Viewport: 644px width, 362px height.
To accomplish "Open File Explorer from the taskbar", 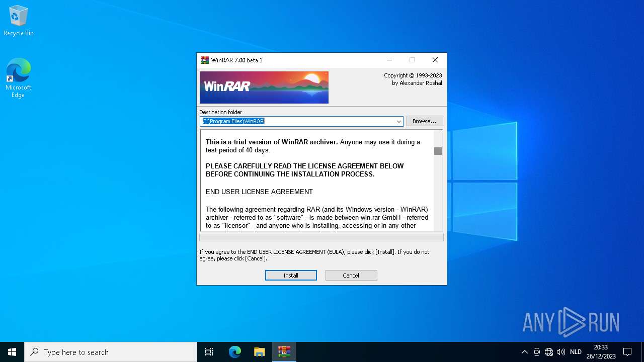I will click(260, 352).
